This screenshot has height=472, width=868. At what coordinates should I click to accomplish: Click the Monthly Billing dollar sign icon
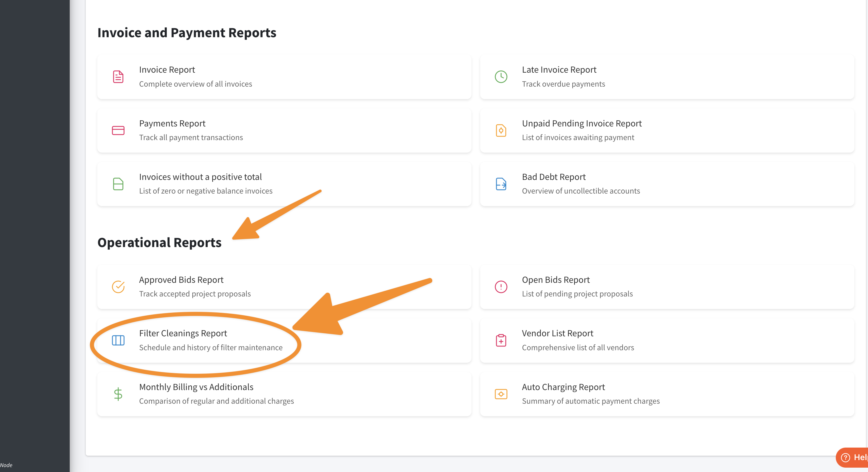coord(118,394)
